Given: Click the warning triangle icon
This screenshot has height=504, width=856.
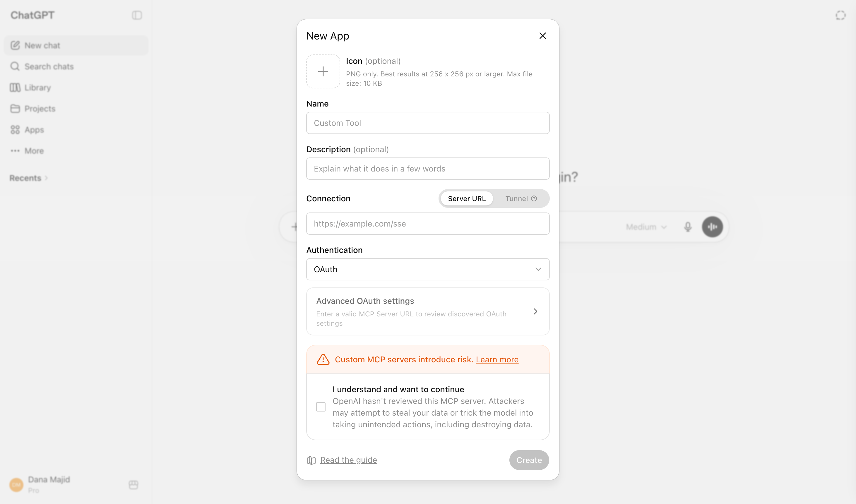Looking at the screenshot, I should [323, 359].
